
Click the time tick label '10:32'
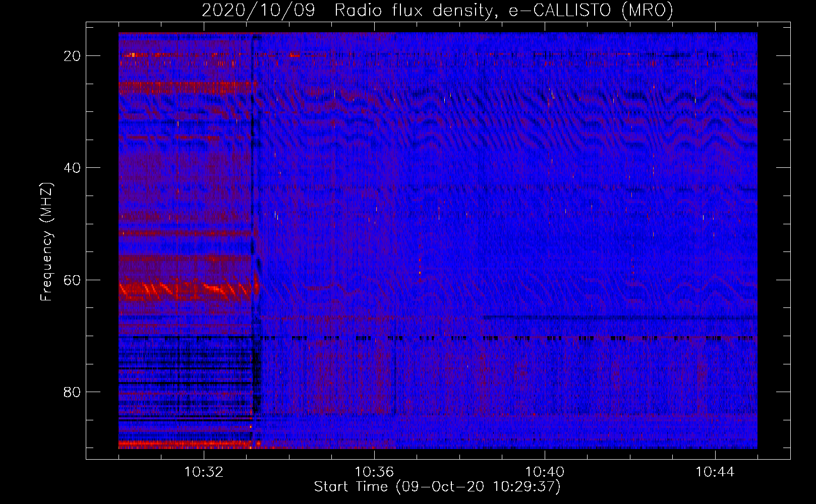pyautogui.click(x=204, y=472)
